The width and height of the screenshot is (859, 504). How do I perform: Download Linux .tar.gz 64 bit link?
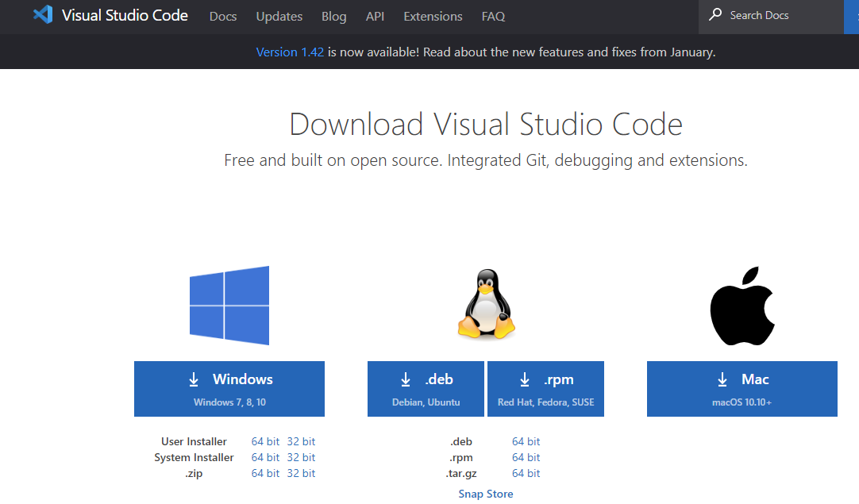click(x=526, y=473)
